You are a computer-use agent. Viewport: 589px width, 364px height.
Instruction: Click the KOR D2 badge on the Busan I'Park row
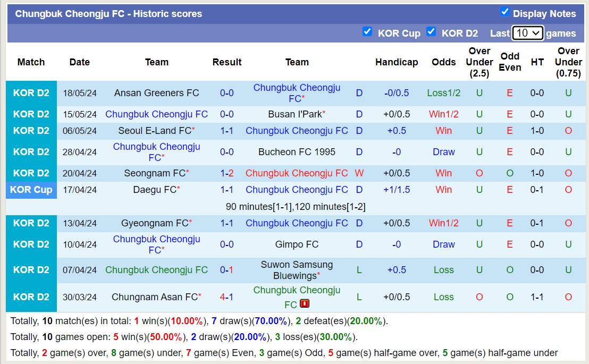pyautogui.click(x=31, y=114)
